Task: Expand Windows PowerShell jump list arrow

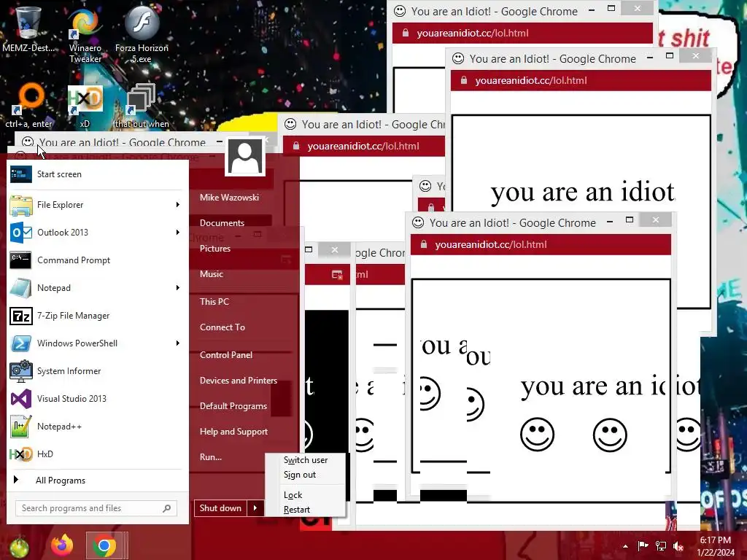Action: 178,343
